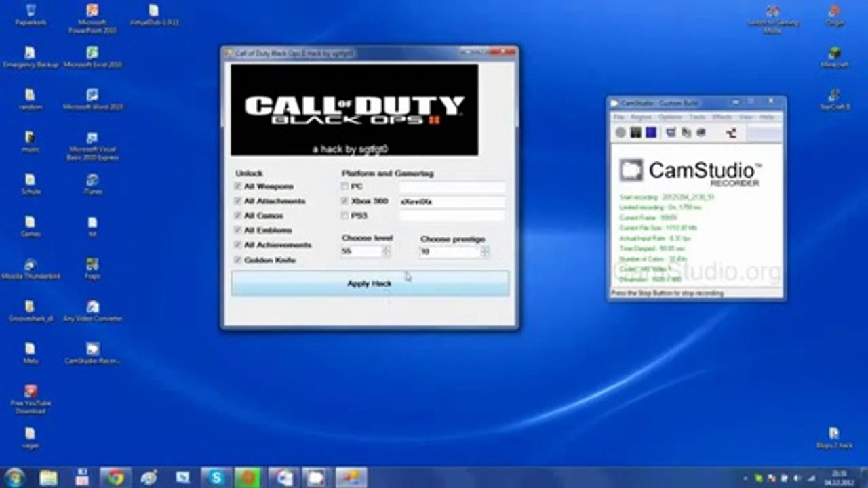The width and height of the screenshot is (868, 488).
Task: Select the Emergency Backup desktop icon
Action: point(31,57)
